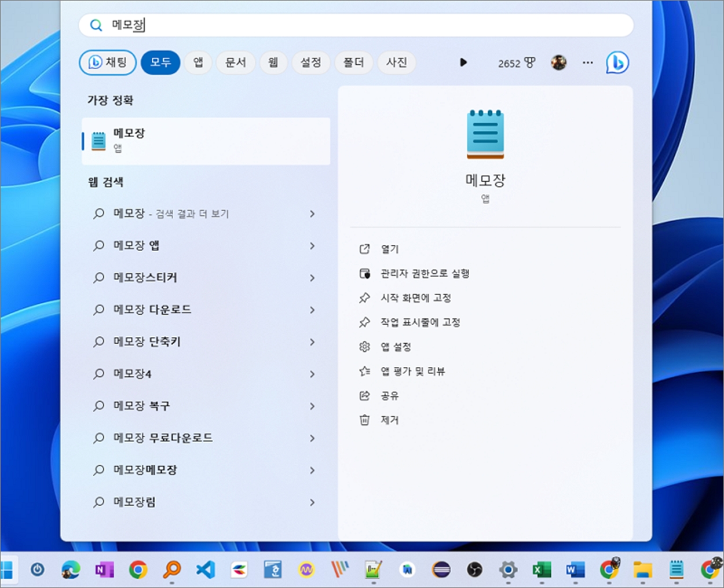Click the large 메모장 icon in preview pane
Screen dimensions: 724x588
485,134
